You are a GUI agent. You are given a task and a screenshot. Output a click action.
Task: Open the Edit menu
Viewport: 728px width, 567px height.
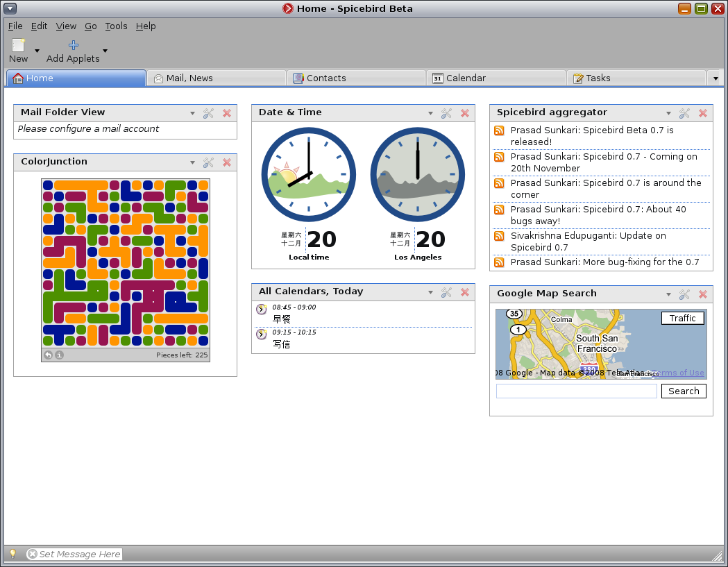[x=39, y=26]
